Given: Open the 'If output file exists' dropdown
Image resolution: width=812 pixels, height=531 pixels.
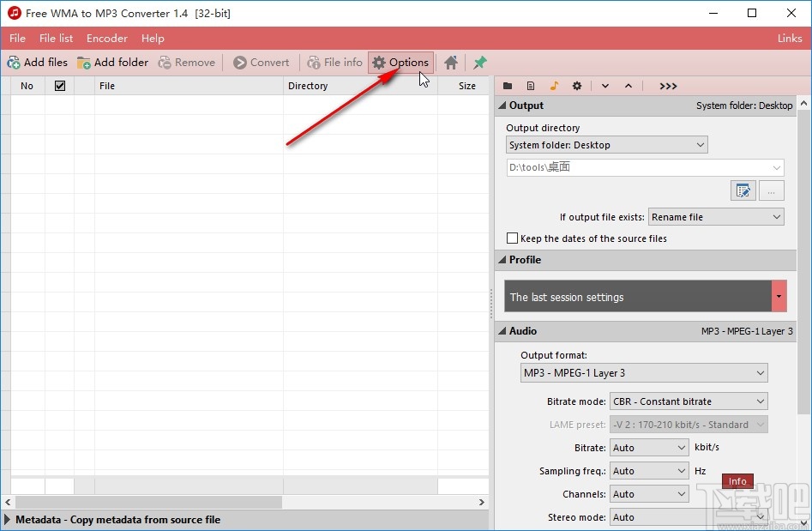Looking at the screenshot, I should [x=715, y=216].
